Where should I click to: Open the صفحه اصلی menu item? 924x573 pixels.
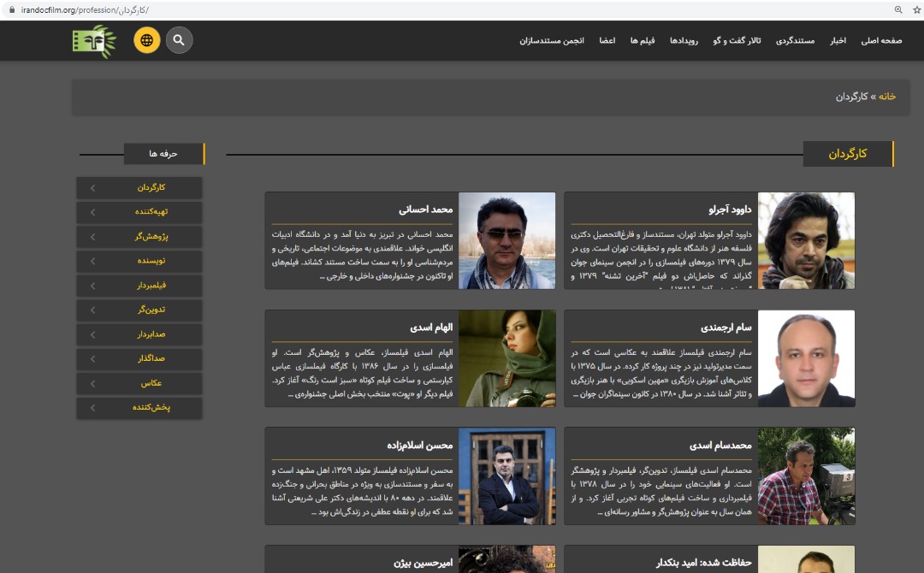click(881, 41)
